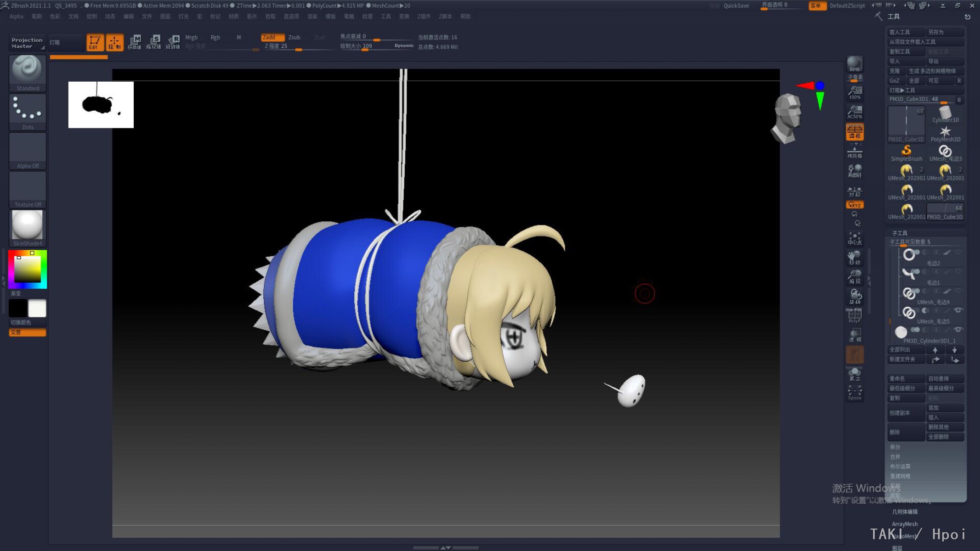Click the AC50% half-size zoom icon

coord(855,112)
